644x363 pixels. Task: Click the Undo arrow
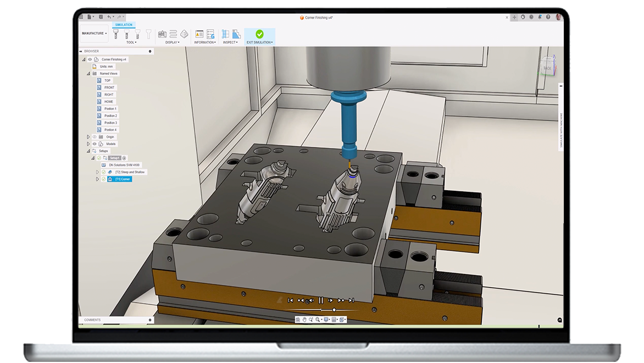click(109, 17)
